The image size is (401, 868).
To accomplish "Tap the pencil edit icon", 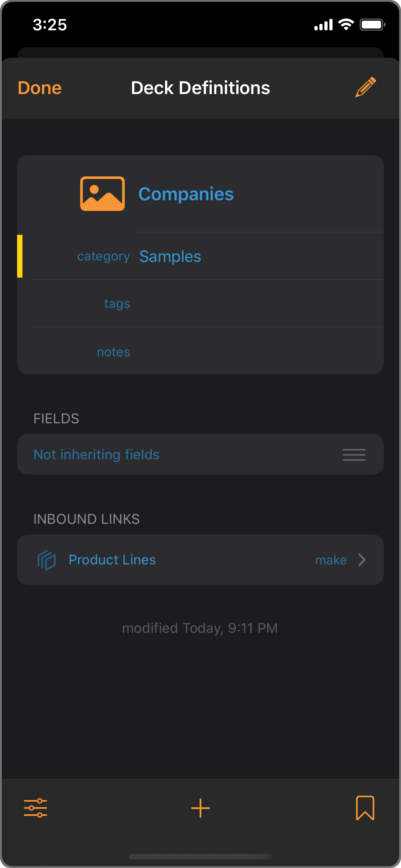I will pos(365,87).
